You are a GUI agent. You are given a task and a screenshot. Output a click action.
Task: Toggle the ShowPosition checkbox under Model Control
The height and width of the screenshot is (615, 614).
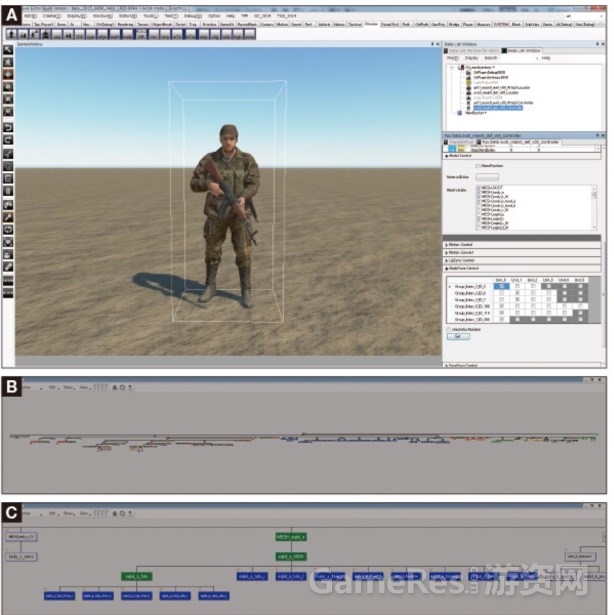[x=478, y=166]
